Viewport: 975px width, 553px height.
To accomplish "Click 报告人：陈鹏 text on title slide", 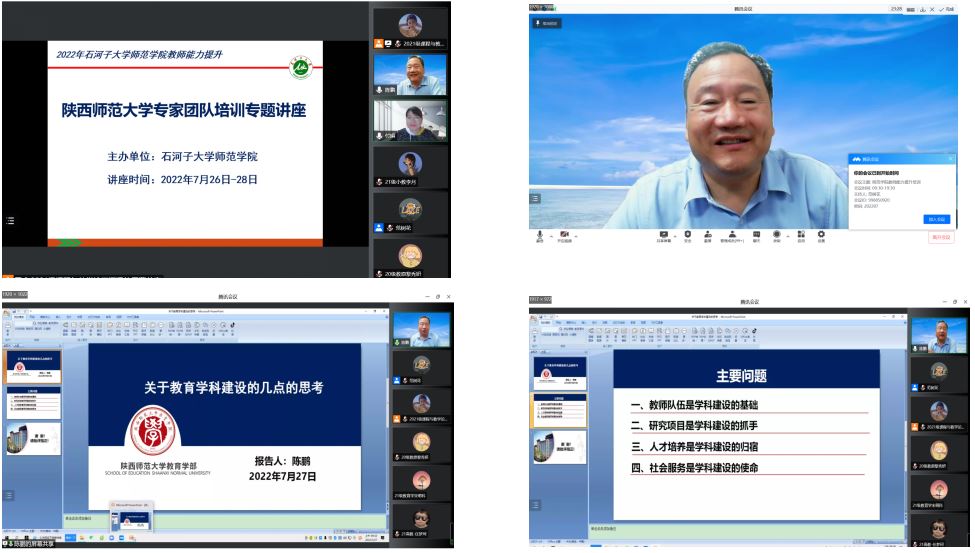I will 282,461.
